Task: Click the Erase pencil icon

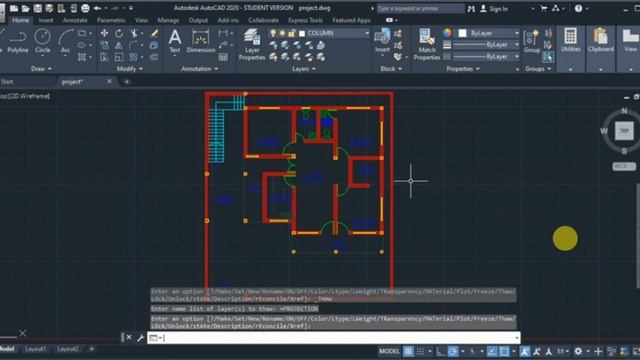Action: (154, 33)
